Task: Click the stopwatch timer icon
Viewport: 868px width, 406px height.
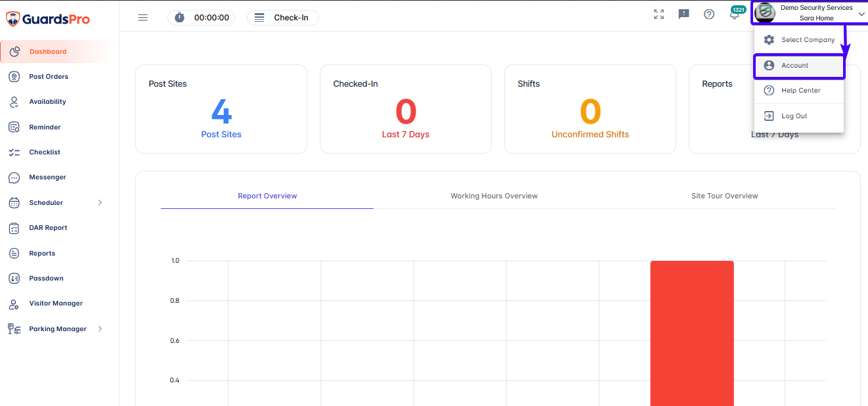Action: tap(179, 18)
